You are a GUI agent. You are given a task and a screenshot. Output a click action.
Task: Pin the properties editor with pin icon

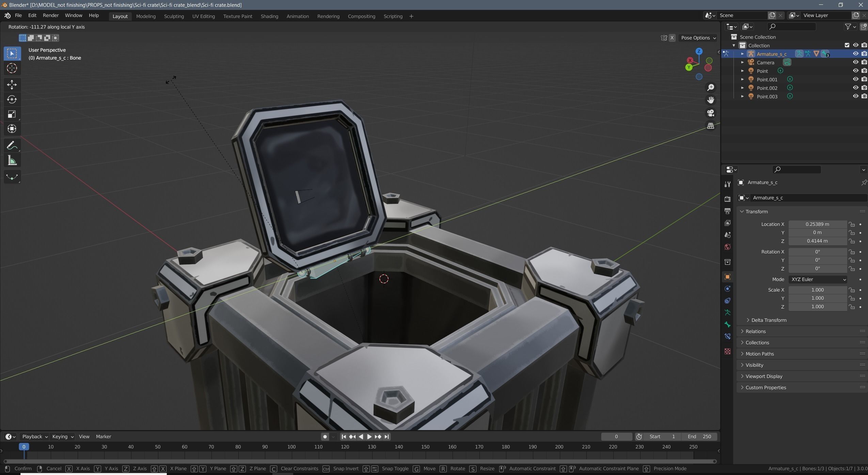pyautogui.click(x=864, y=183)
